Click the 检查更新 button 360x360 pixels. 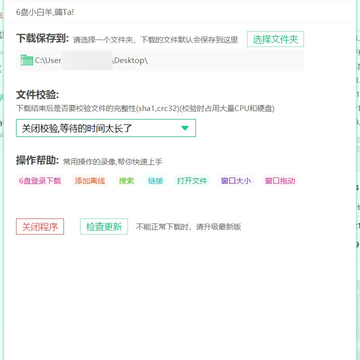(104, 227)
